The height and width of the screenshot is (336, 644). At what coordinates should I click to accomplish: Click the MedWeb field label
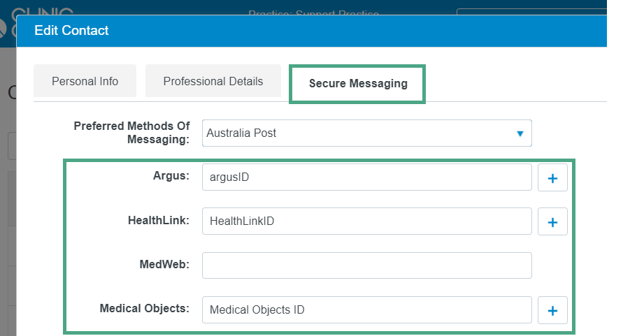164,264
